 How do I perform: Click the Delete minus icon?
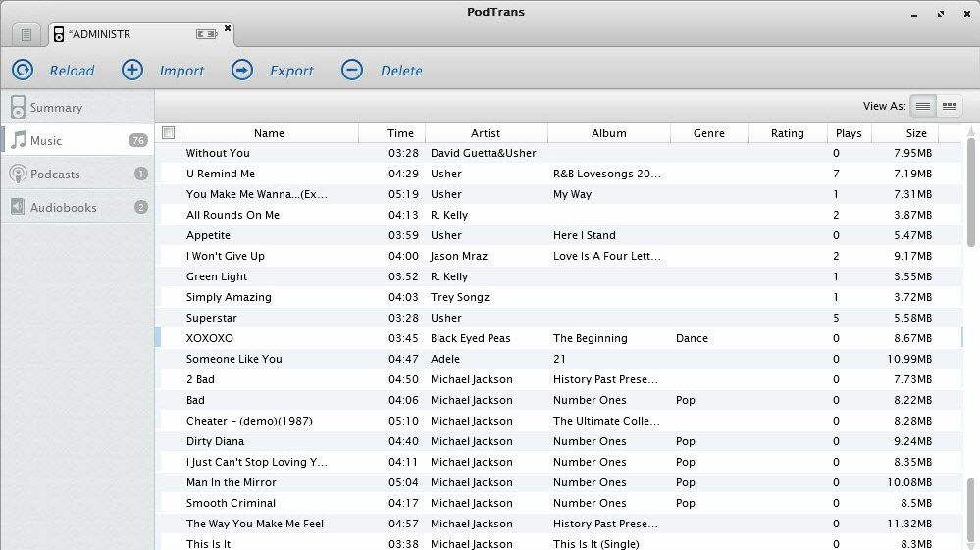coord(352,70)
